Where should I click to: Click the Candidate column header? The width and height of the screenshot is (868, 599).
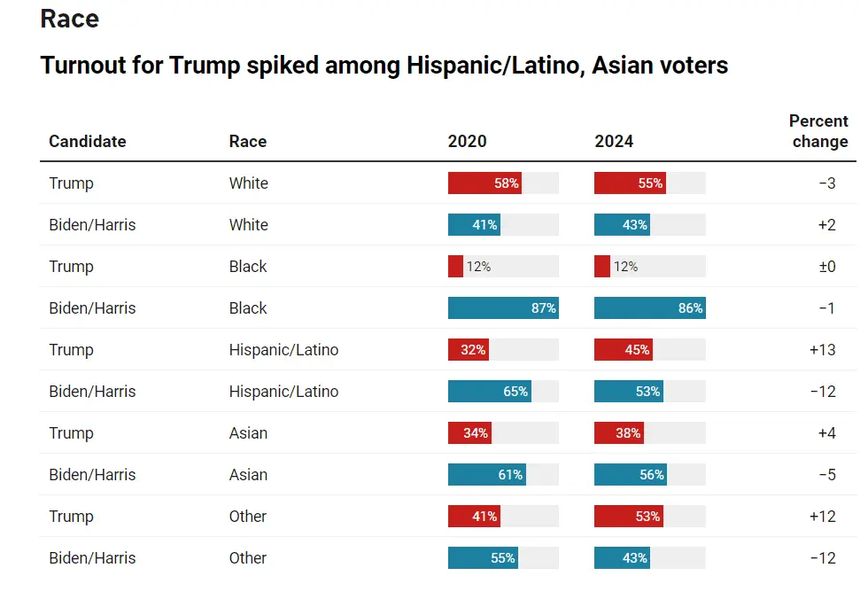(87, 141)
